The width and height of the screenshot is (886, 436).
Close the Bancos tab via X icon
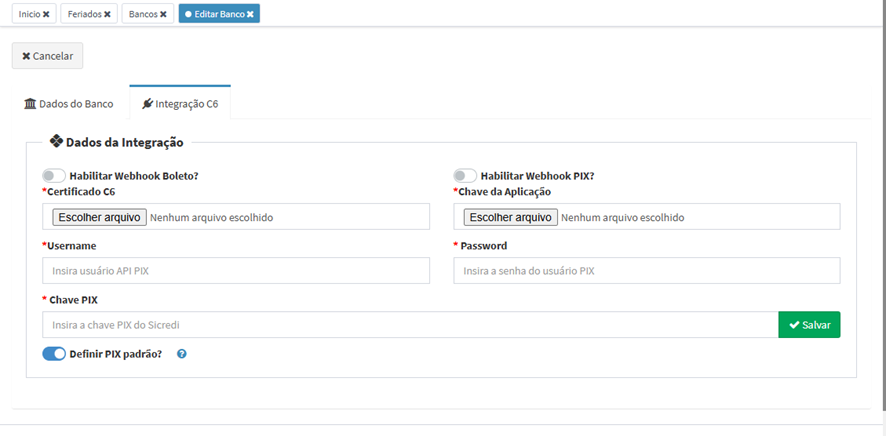pyautogui.click(x=163, y=14)
